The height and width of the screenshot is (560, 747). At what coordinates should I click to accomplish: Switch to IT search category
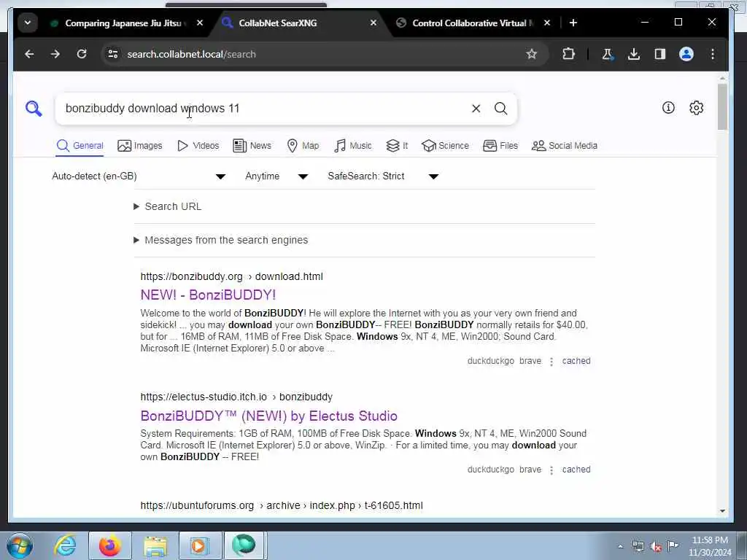point(397,146)
